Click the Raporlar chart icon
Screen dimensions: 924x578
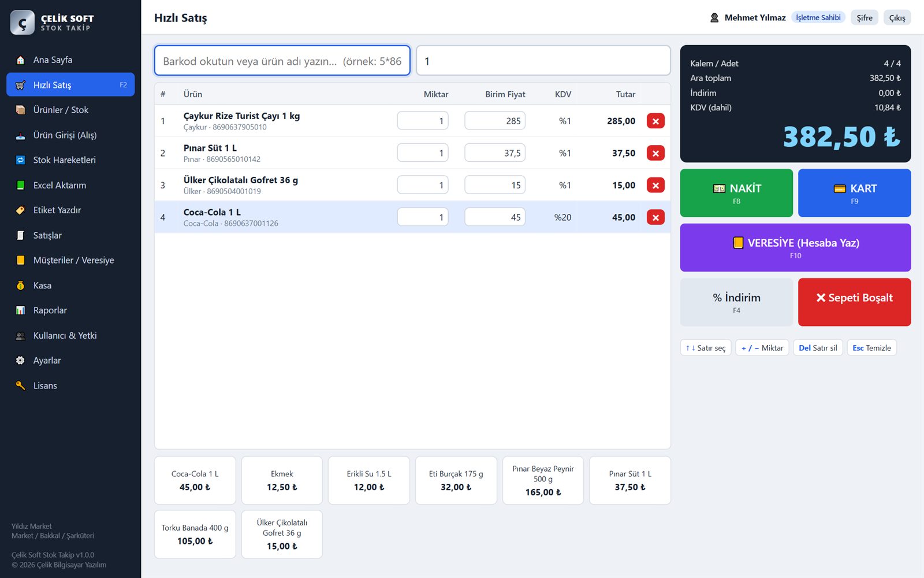pos(21,310)
